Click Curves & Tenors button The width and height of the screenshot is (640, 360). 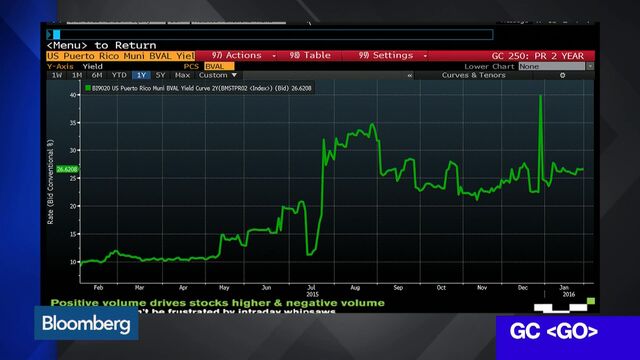(x=473, y=75)
